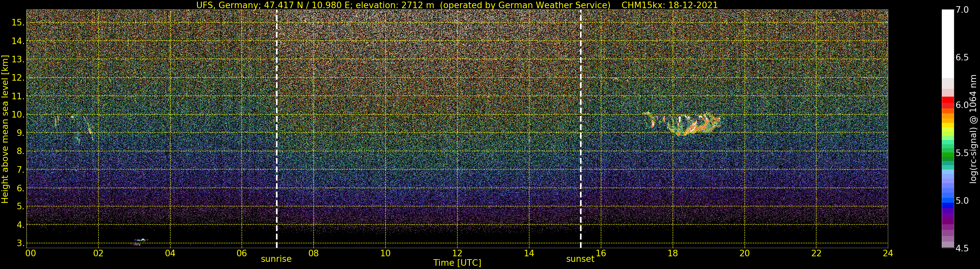Click time axis tick "04"
Viewport: 980px width, 269px height.
pos(170,253)
